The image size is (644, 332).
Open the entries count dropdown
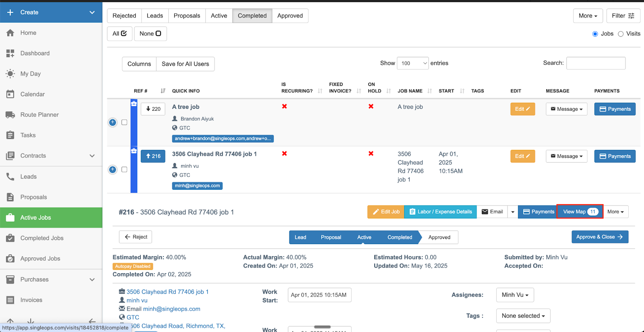coord(413,63)
